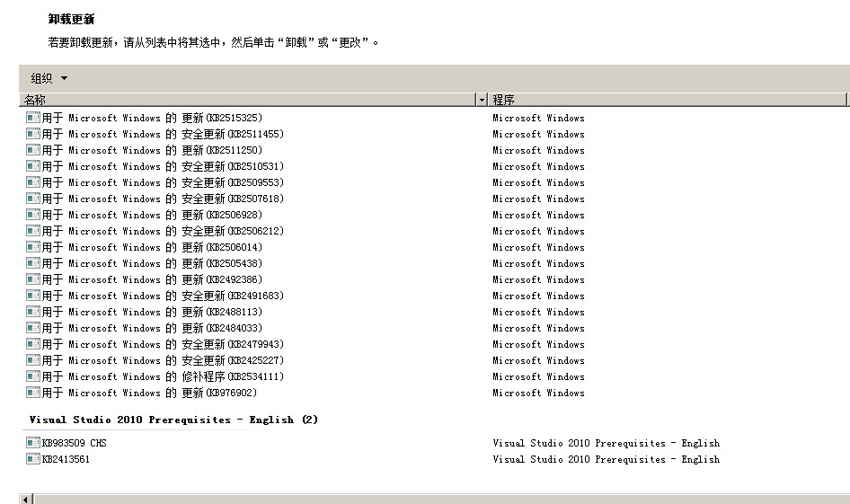Click the icon beside security update KB2511455
The height and width of the screenshot is (504, 850).
33,133
